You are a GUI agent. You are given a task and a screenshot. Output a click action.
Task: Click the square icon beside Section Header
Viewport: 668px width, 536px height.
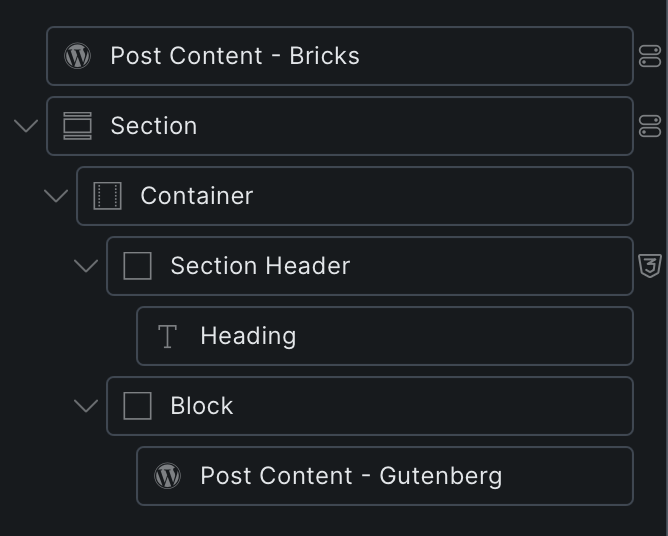click(137, 266)
